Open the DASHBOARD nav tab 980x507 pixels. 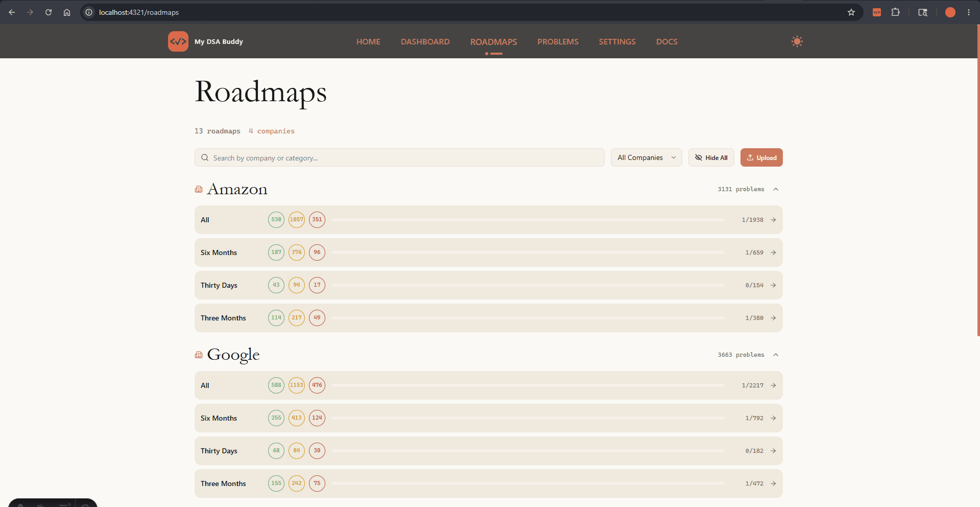pyautogui.click(x=425, y=41)
